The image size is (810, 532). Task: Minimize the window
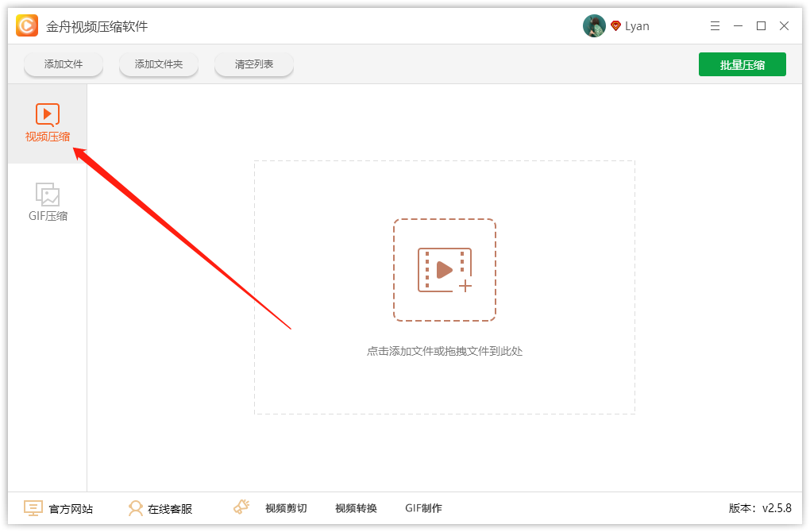(739, 26)
